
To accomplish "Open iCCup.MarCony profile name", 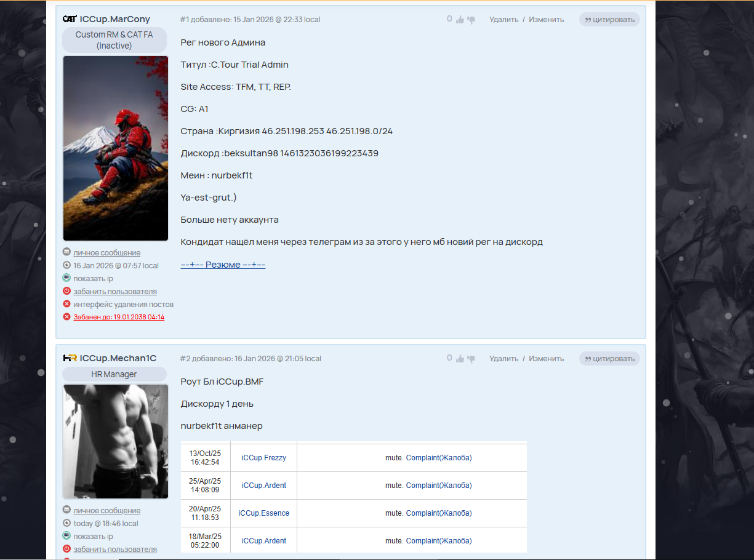I will tap(115, 19).
